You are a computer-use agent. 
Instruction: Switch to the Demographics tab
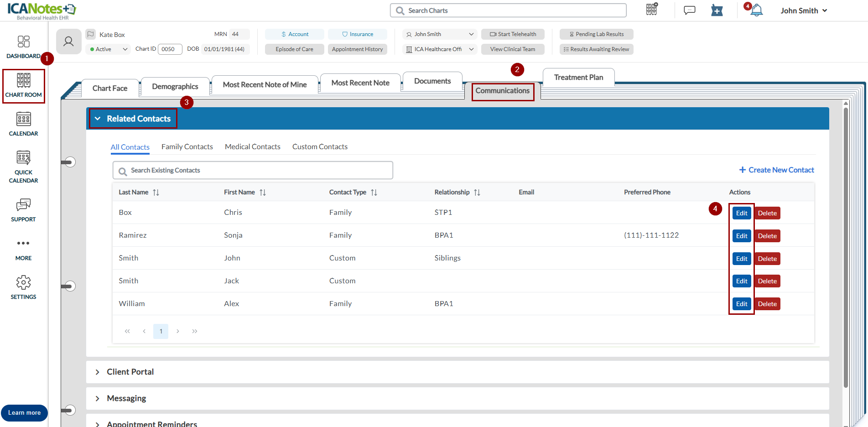[175, 87]
